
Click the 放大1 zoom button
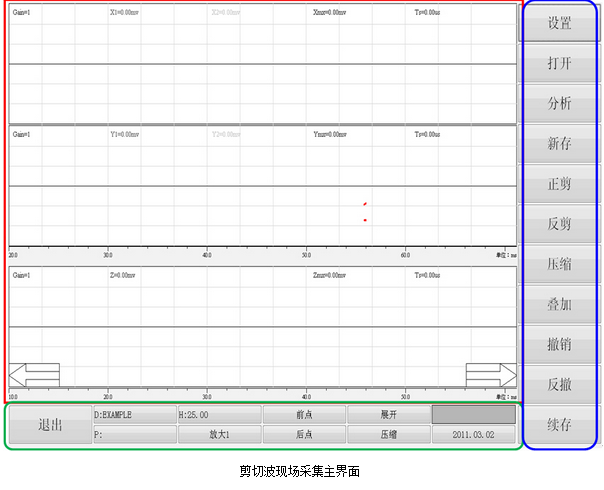point(219,435)
